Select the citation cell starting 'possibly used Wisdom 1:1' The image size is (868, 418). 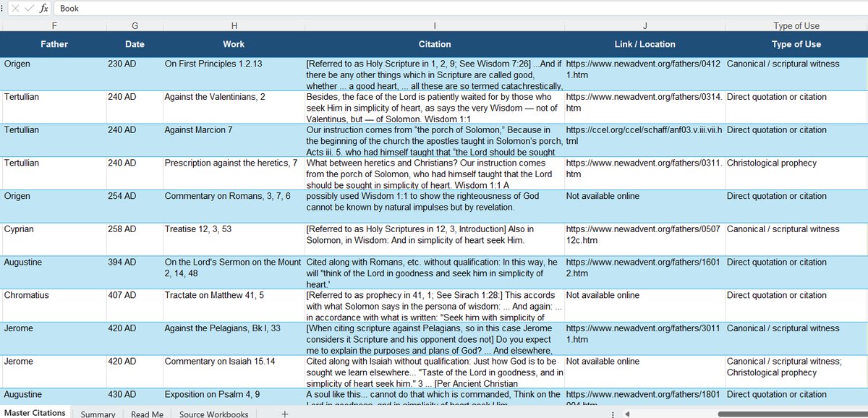click(x=434, y=206)
